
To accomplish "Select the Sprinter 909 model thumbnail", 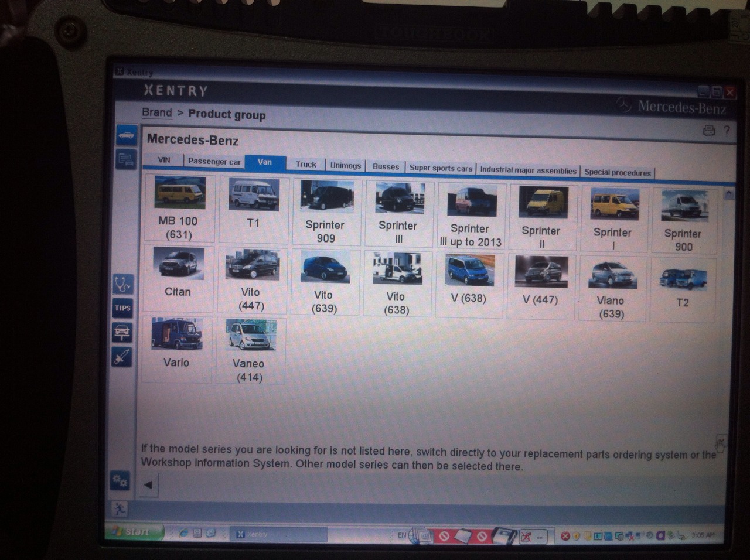I will pos(326,211).
